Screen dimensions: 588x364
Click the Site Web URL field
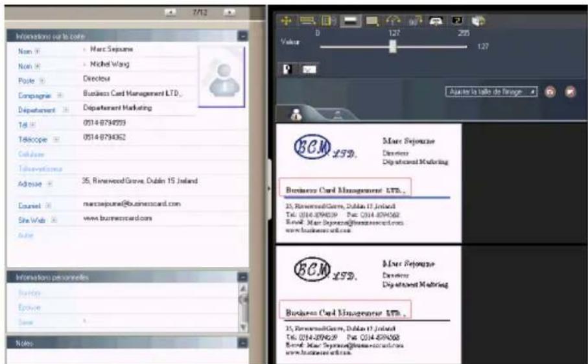[117, 218]
